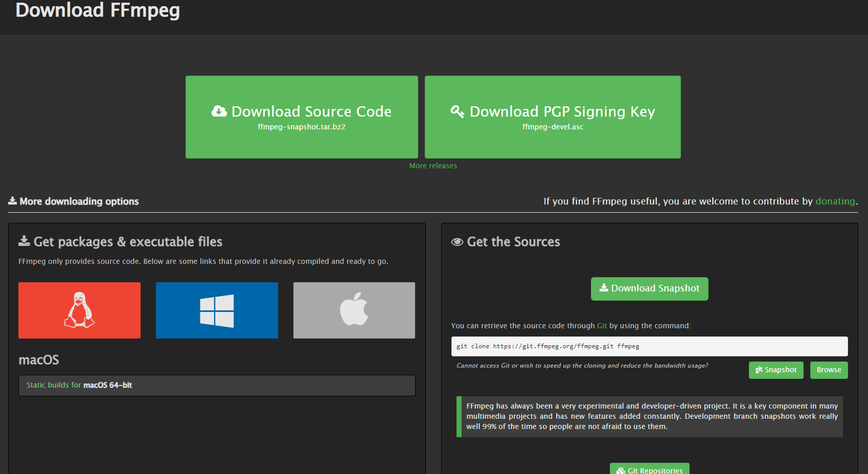Download the ffmpeg-snapshot.tar.bz2 source code
The image size is (868, 474).
tap(302, 117)
